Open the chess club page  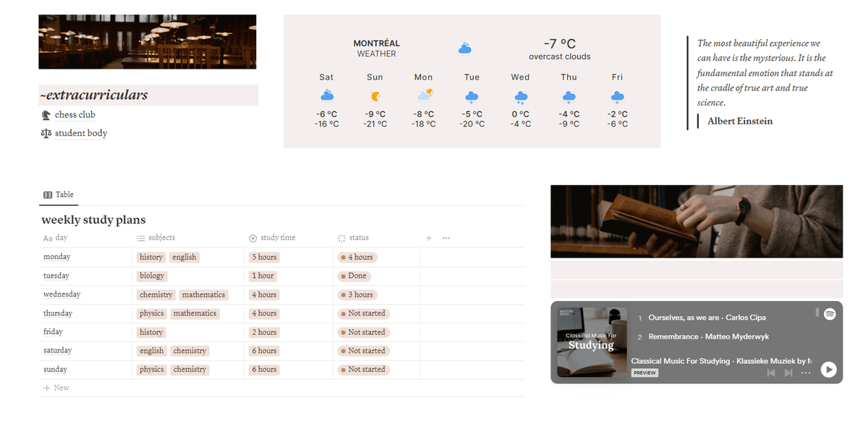[x=75, y=115]
